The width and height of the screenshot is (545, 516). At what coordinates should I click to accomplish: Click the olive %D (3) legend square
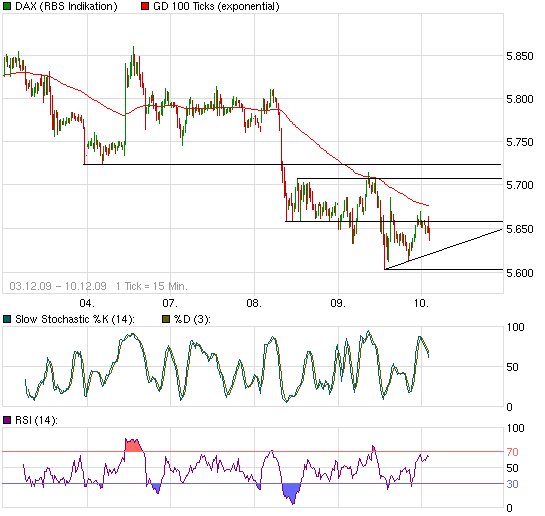[x=166, y=319]
